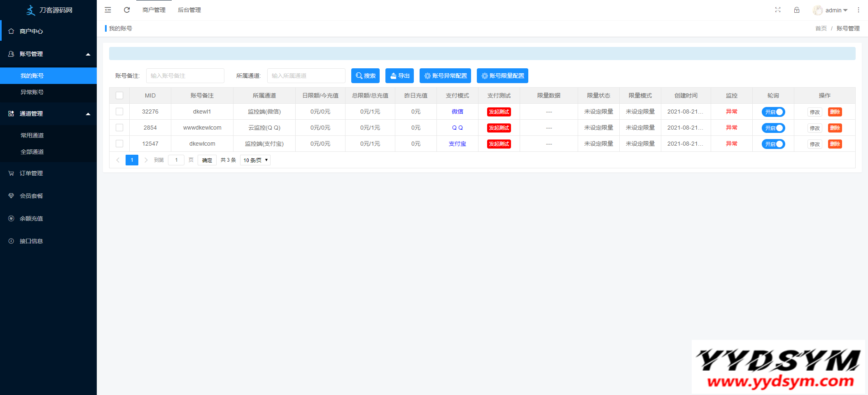Select all rows with the header checkbox

tap(119, 95)
